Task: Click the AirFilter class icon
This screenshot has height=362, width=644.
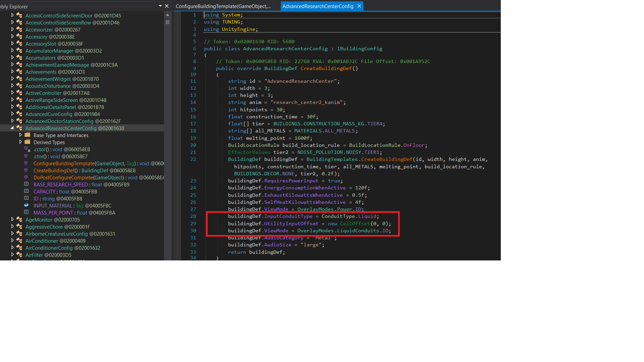Action: point(19,255)
